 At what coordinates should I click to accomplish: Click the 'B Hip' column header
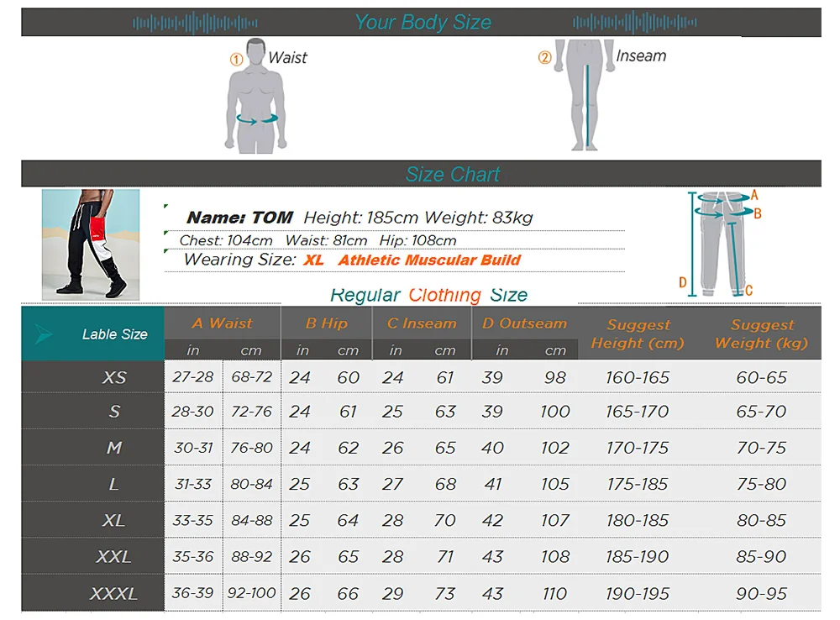click(x=326, y=323)
